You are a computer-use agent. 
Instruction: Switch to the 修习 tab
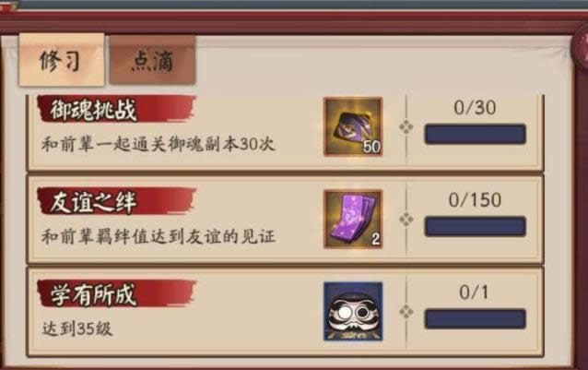click(x=62, y=60)
